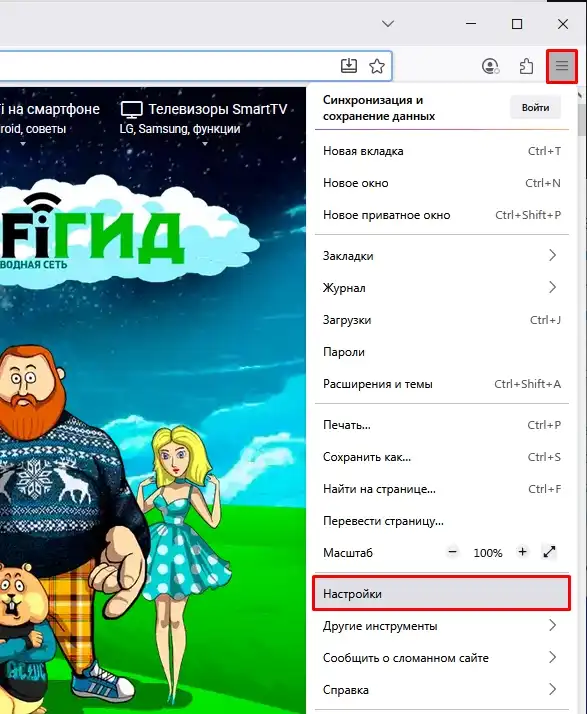The height and width of the screenshot is (714, 587).
Task: Click Синхронизация и сохранение данных heading
Action: pyautogui.click(x=379, y=108)
